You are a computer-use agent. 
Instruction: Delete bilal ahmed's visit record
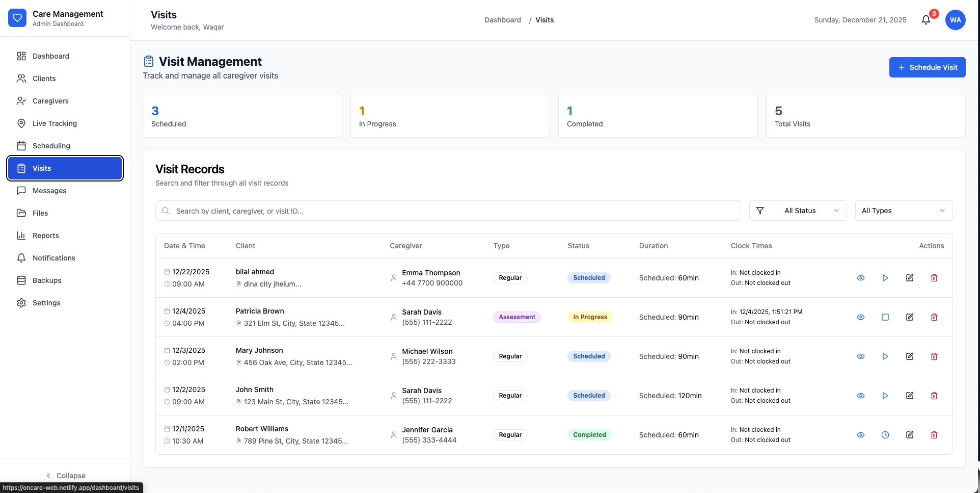934,278
